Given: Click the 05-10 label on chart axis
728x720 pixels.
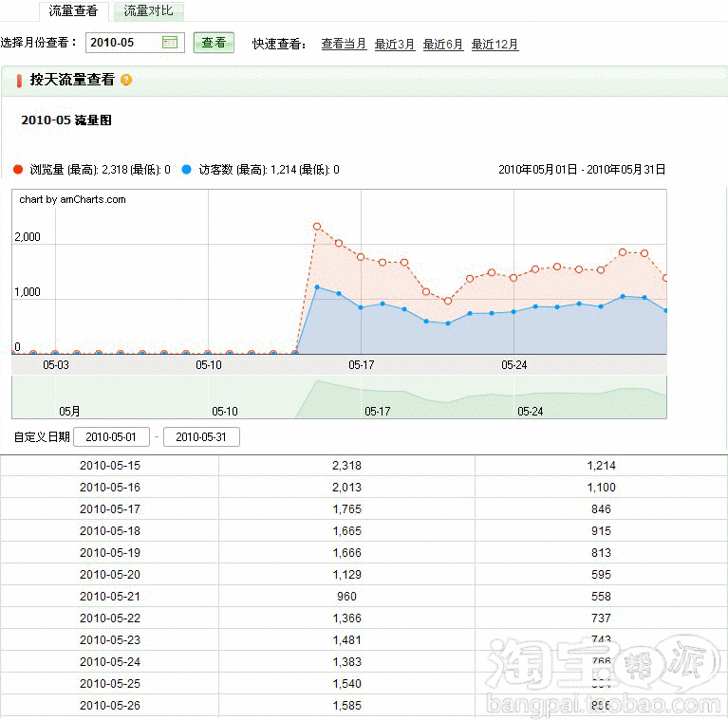Looking at the screenshot, I should (x=209, y=365).
